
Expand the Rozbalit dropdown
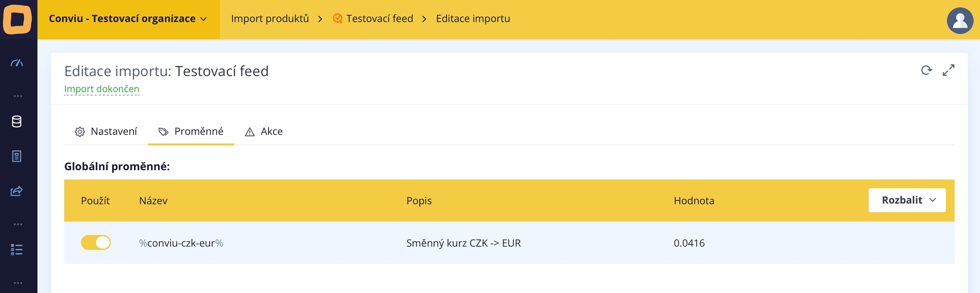click(907, 200)
